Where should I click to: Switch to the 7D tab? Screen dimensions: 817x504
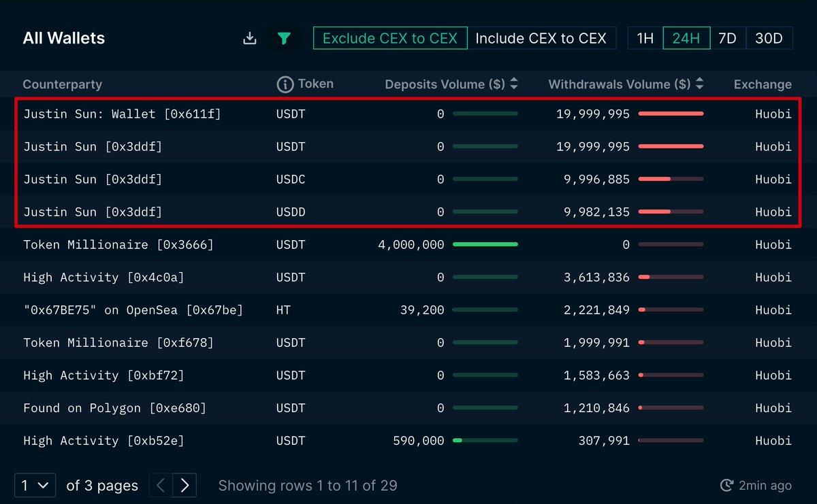point(727,38)
